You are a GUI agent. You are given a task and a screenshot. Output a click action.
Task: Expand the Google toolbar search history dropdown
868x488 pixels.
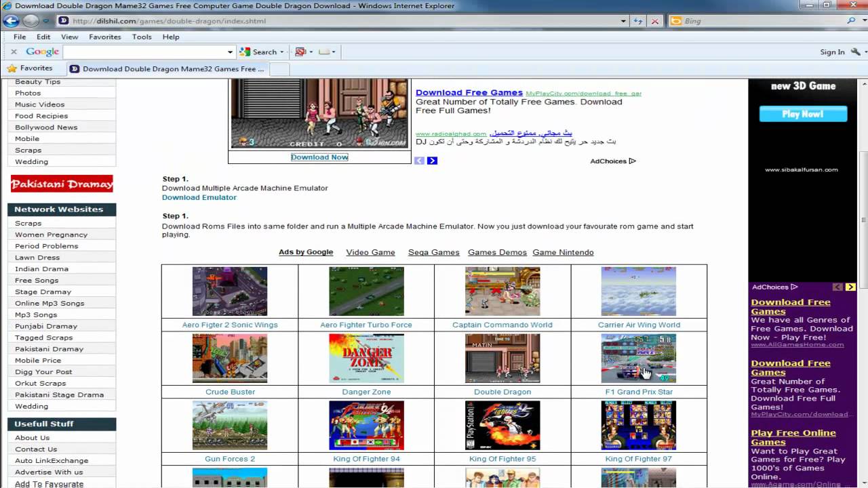(x=231, y=52)
